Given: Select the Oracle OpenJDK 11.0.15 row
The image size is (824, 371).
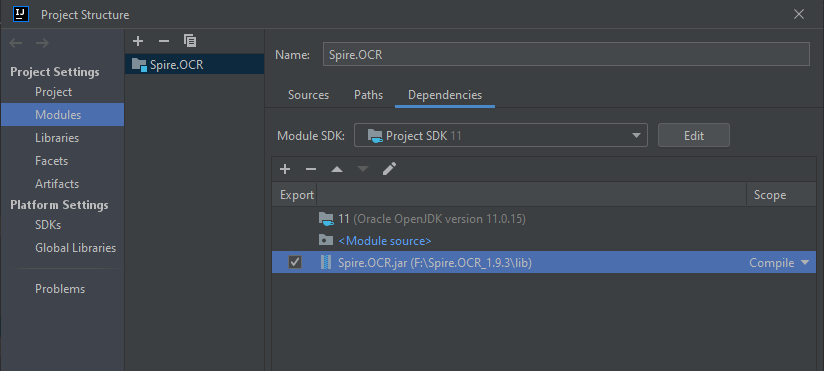Looking at the screenshot, I should click(x=544, y=219).
